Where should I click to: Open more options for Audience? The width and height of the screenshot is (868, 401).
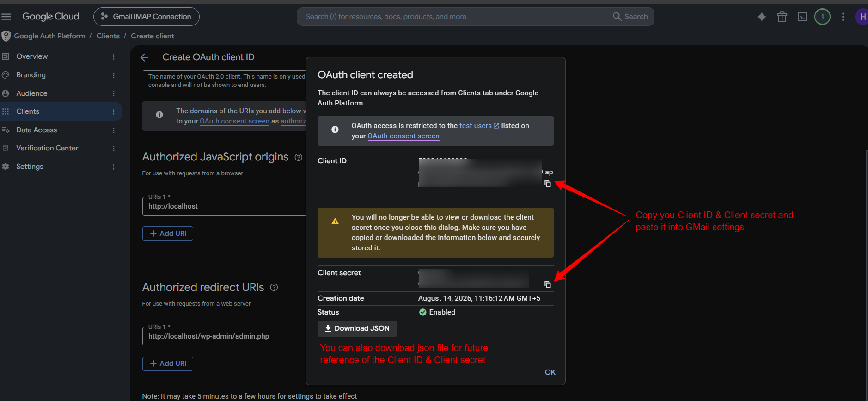click(114, 93)
